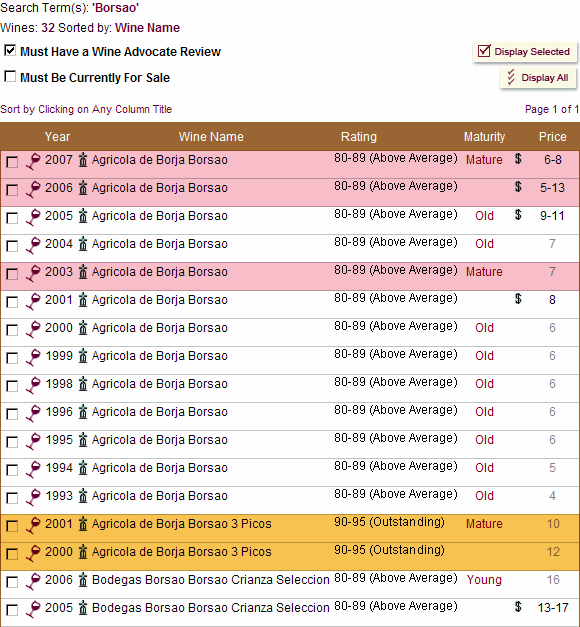Click bottle icon for 2006 Agricola de Borja Borsao

[x=83, y=188]
